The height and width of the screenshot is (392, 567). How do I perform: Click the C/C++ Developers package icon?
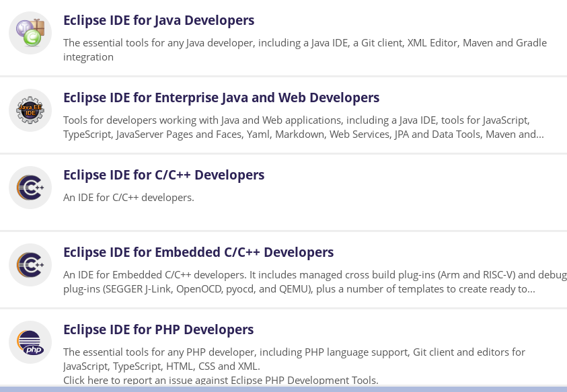click(x=30, y=188)
